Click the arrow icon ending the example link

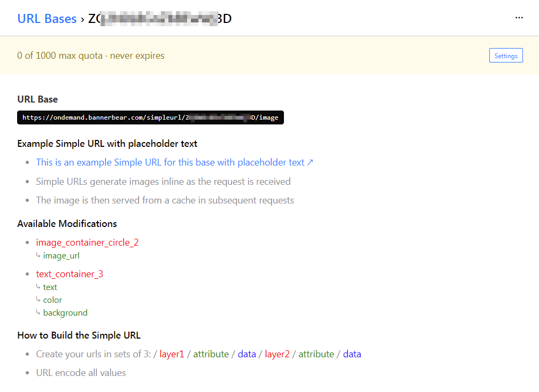click(x=310, y=162)
